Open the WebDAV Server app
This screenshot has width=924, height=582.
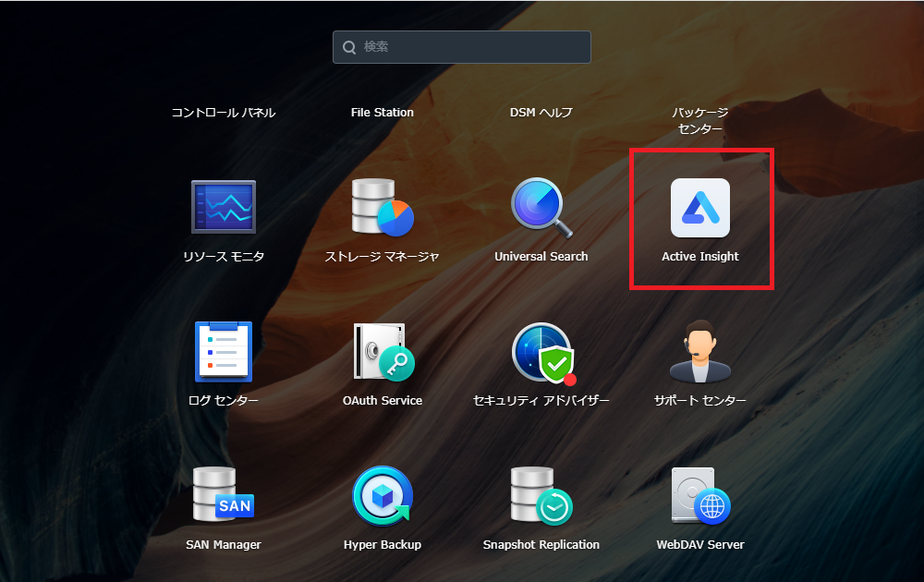point(700,496)
